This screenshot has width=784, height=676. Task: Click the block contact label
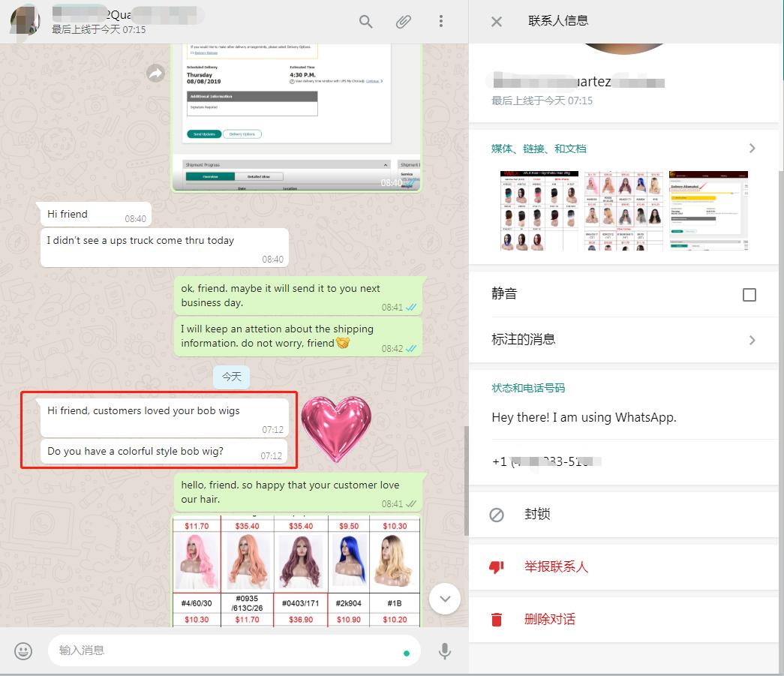pos(537,514)
